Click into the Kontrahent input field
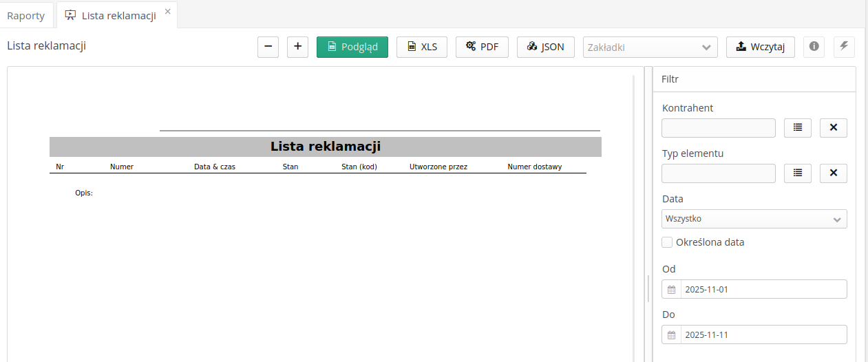Image resolution: width=868 pixels, height=362 pixels. 718,128
